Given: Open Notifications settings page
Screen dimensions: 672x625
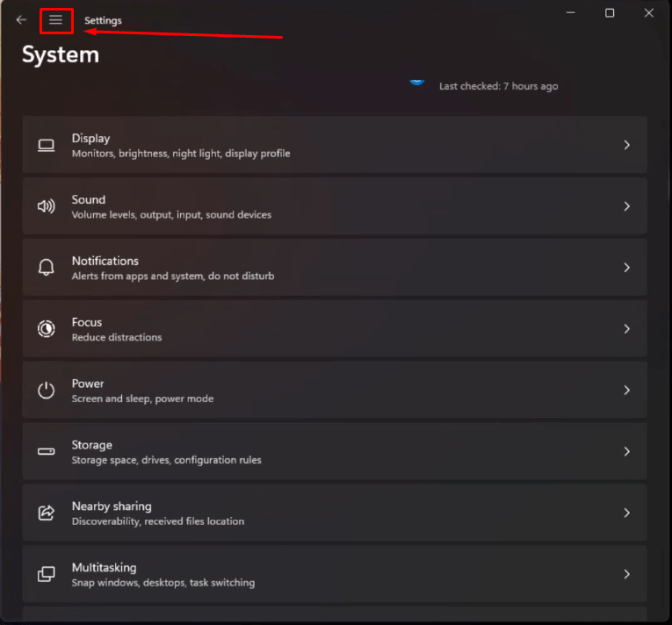Looking at the screenshot, I should point(335,268).
